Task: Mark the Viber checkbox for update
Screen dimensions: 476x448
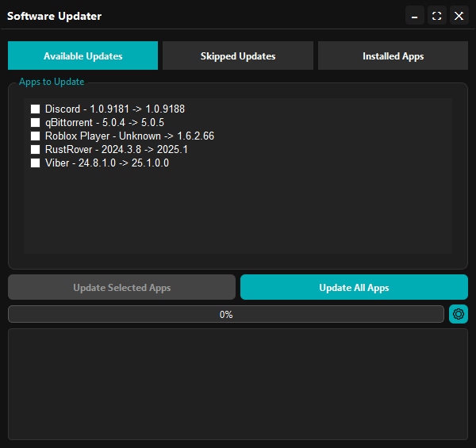Action: (x=35, y=163)
